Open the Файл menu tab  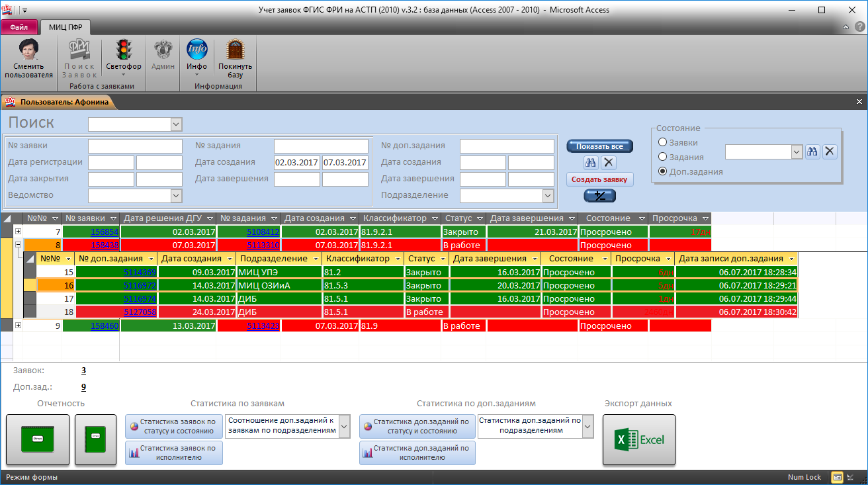(x=19, y=27)
